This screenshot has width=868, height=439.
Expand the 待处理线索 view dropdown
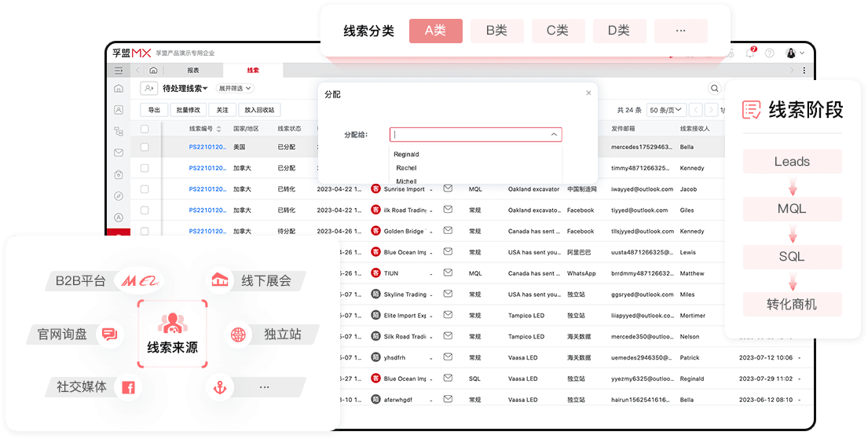coord(185,89)
